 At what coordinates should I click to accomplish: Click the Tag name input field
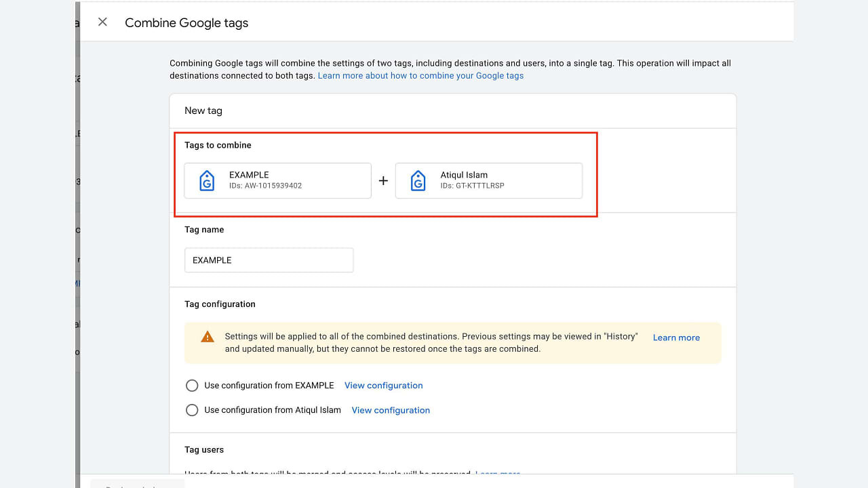coord(269,260)
